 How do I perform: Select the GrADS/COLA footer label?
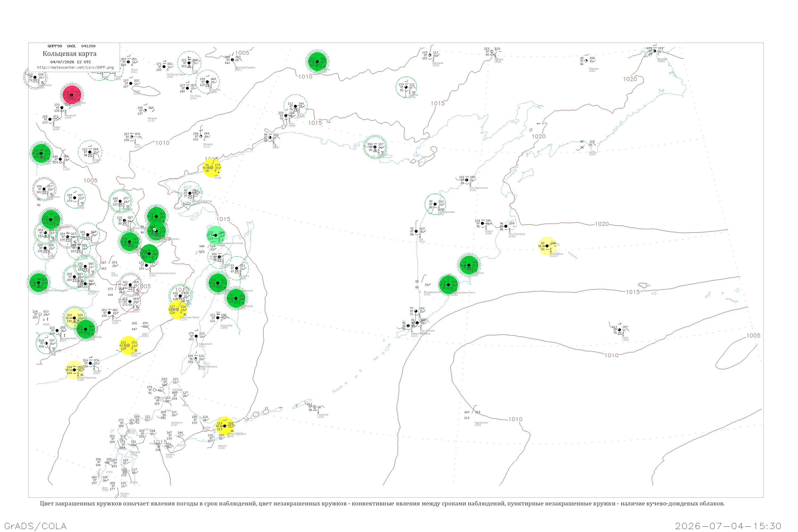coord(35,526)
